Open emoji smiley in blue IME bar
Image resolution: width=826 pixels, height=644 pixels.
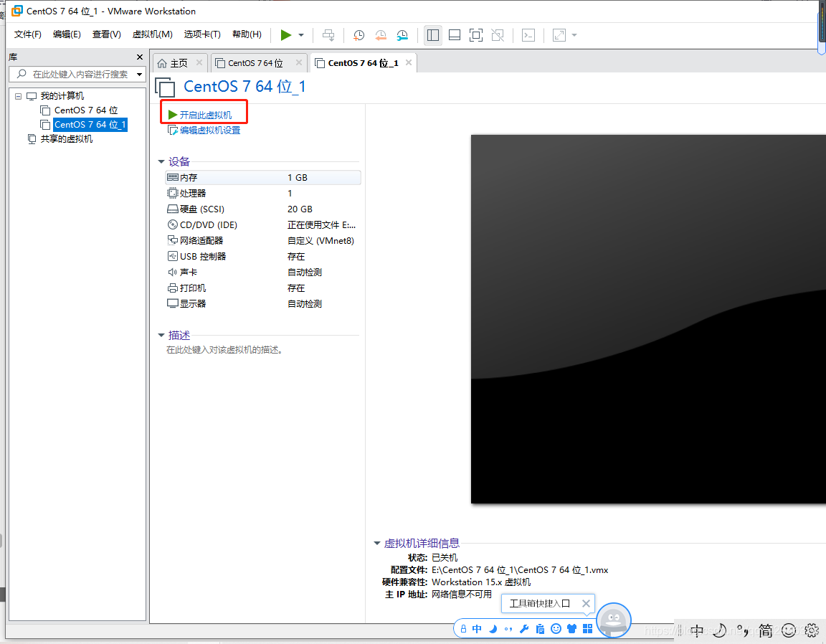coord(556,629)
